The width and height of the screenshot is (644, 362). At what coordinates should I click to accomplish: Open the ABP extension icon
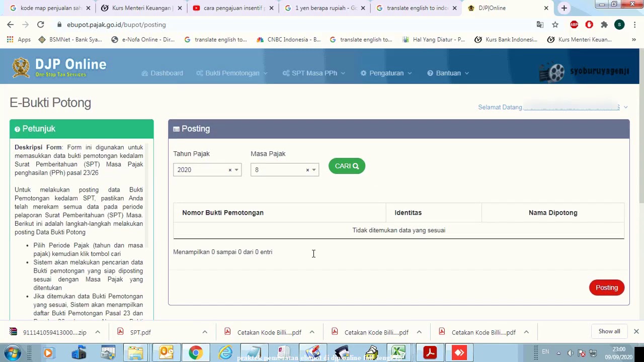point(574,25)
